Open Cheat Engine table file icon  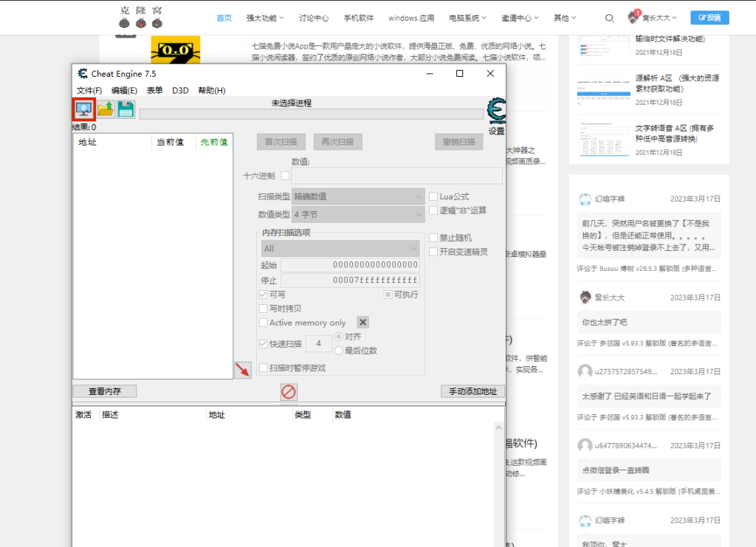click(x=106, y=109)
